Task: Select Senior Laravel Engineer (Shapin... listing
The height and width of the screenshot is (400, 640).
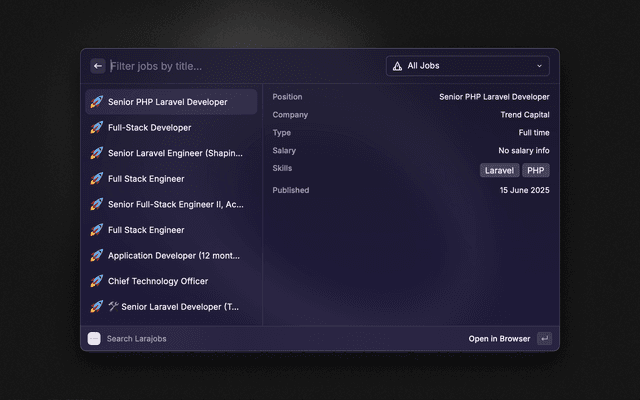Action: (175, 153)
